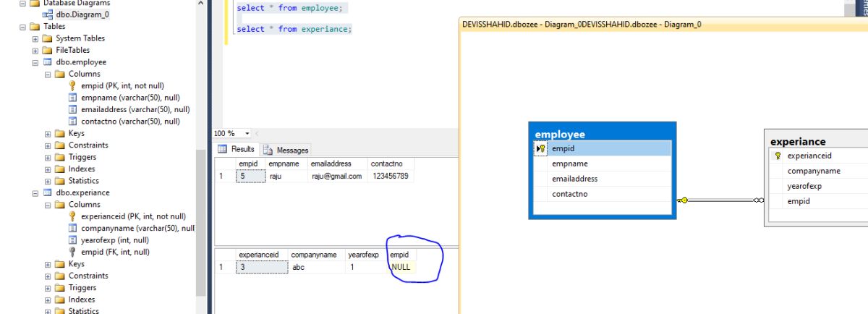Click the dbo.experiance table icon
The height and width of the screenshot is (314, 868).
coord(48,193)
